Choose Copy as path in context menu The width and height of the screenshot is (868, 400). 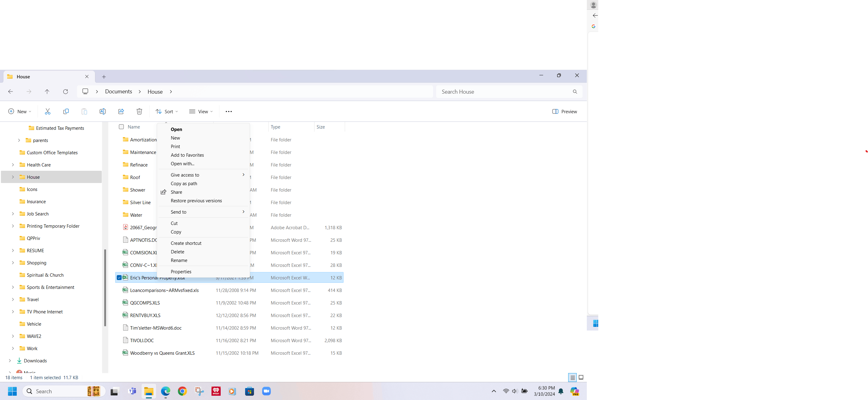[184, 184]
